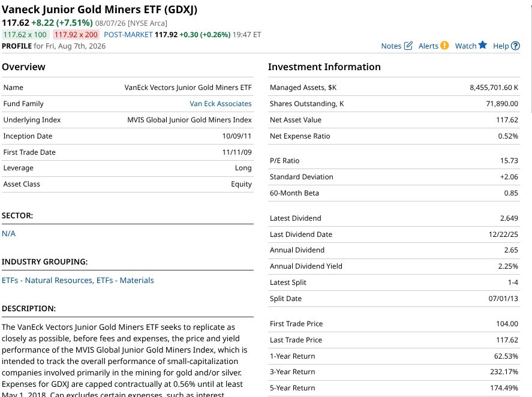Click the First Trade Date value 11/11/09
Image resolution: width=532 pixels, height=397 pixels.
[237, 152]
